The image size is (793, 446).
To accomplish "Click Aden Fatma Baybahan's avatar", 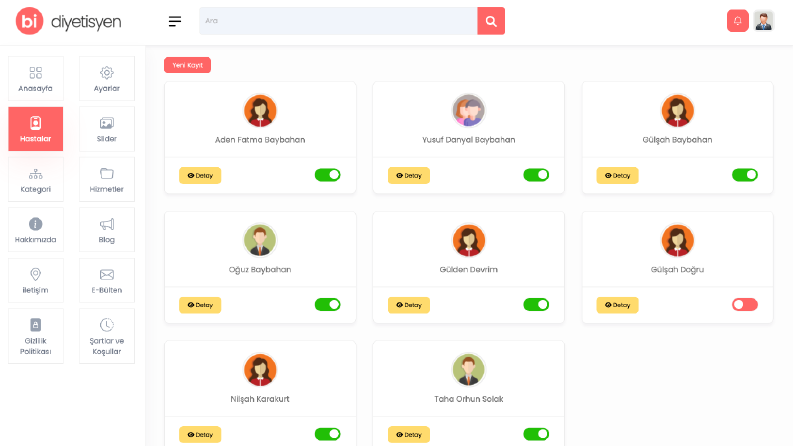I will 260,111.
